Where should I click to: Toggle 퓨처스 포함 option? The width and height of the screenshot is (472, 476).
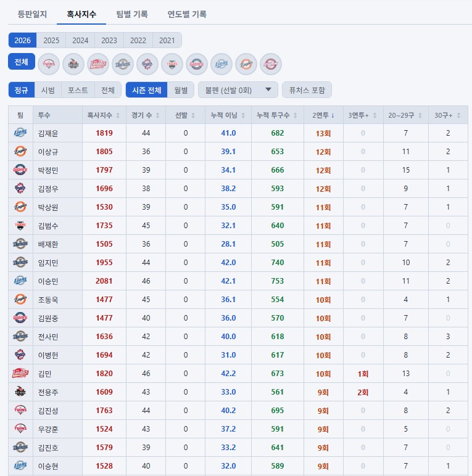pos(307,90)
